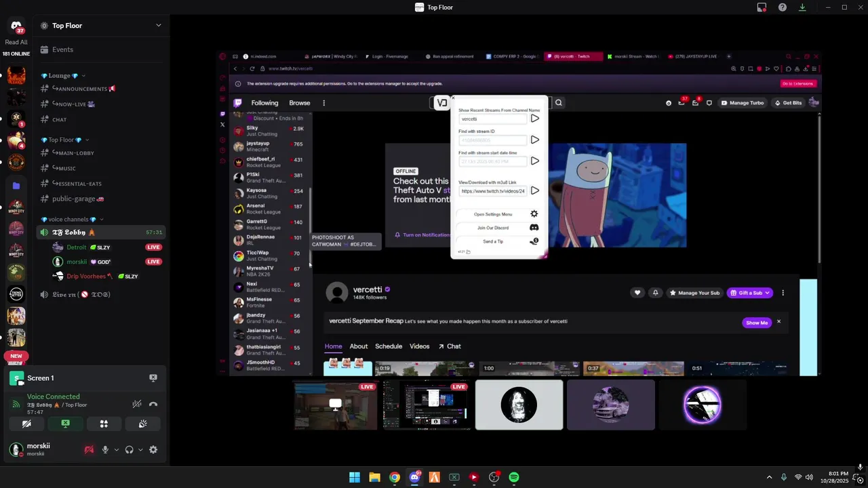The height and width of the screenshot is (488, 868).
Task: Open the server icon with red badge 1
Action: pyautogui.click(x=16, y=119)
